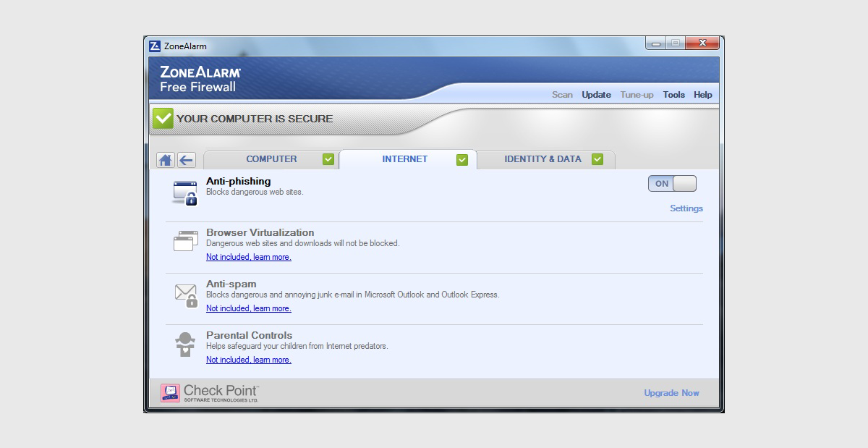Click the INTERNET tab green check badge
Image resolution: width=868 pixels, height=448 pixels.
(x=462, y=159)
